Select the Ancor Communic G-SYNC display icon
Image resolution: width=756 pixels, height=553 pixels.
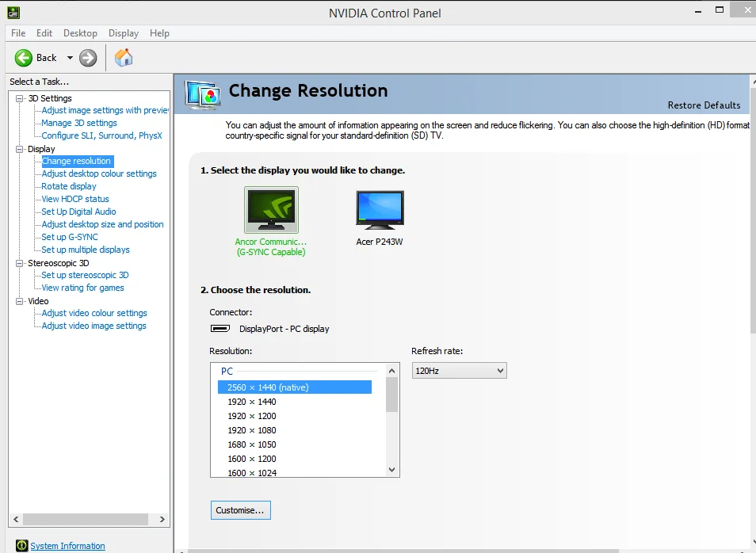tap(271, 210)
